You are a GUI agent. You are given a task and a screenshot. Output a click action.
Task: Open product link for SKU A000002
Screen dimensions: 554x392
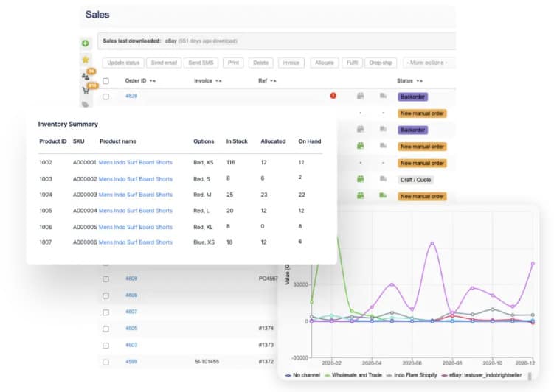(x=136, y=179)
